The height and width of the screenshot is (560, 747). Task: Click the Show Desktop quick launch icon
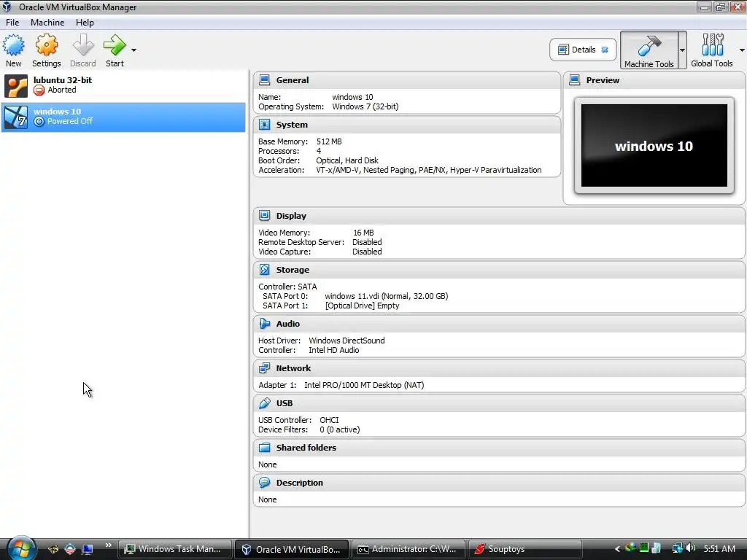pyautogui.click(x=88, y=549)
